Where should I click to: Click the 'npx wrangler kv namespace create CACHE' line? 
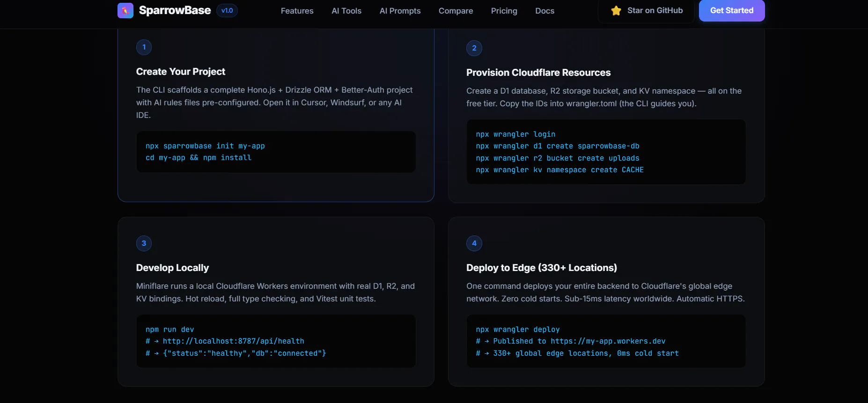(559, 170)
